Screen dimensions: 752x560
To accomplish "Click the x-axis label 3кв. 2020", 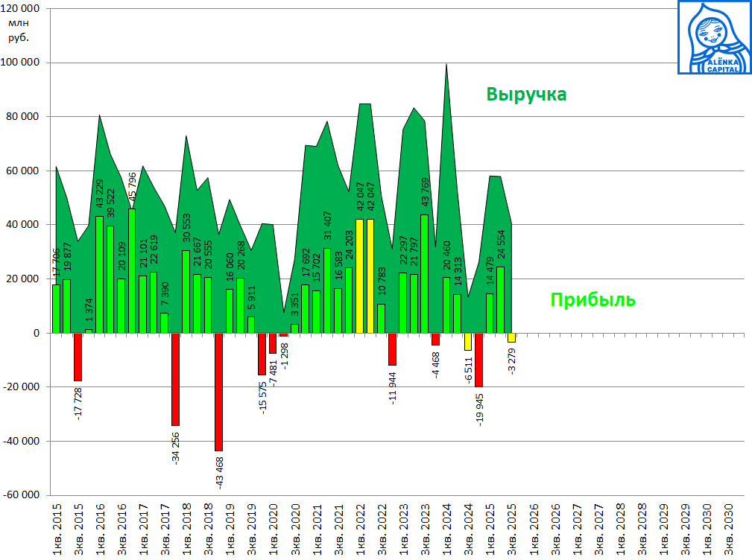I will click(294, 529).
